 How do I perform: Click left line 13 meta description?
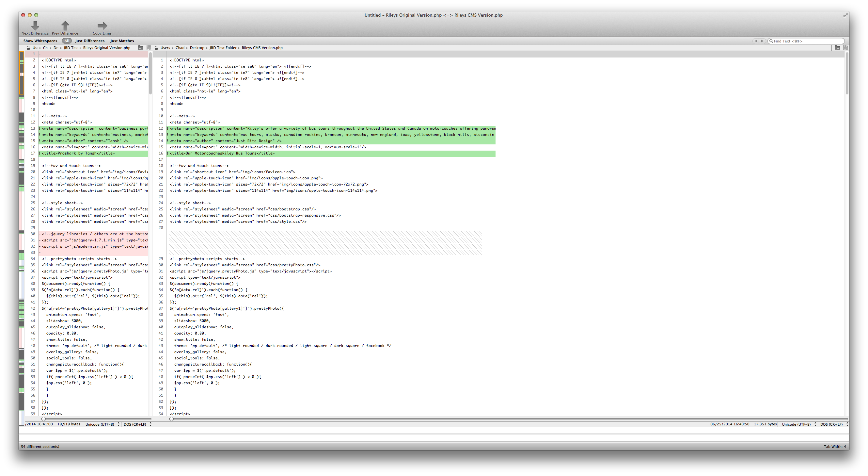click(x=95, y=128)
